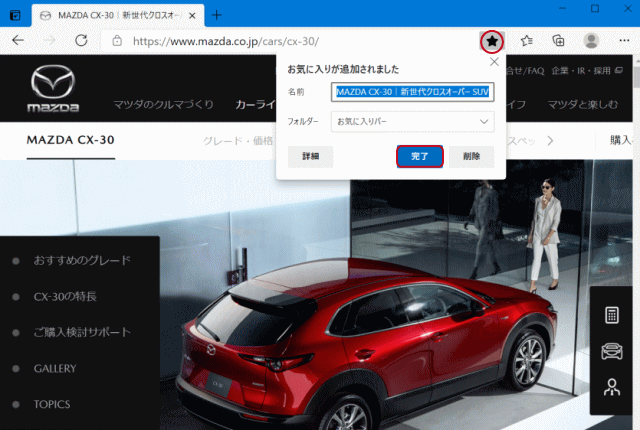640x430 pixels.
Task: Click the browser back arrow
Action: pyautogui.click(x=18, y=40)
